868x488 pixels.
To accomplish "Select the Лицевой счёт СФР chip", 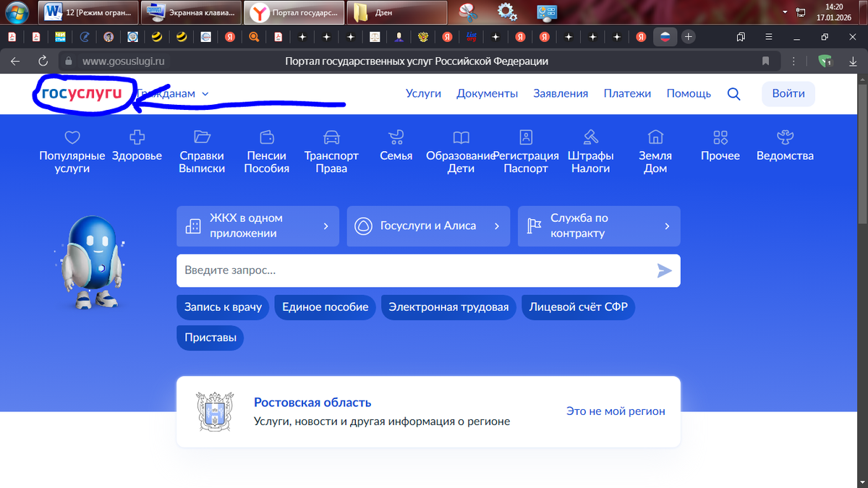I will pyautogui.click(x=578, y=307).
